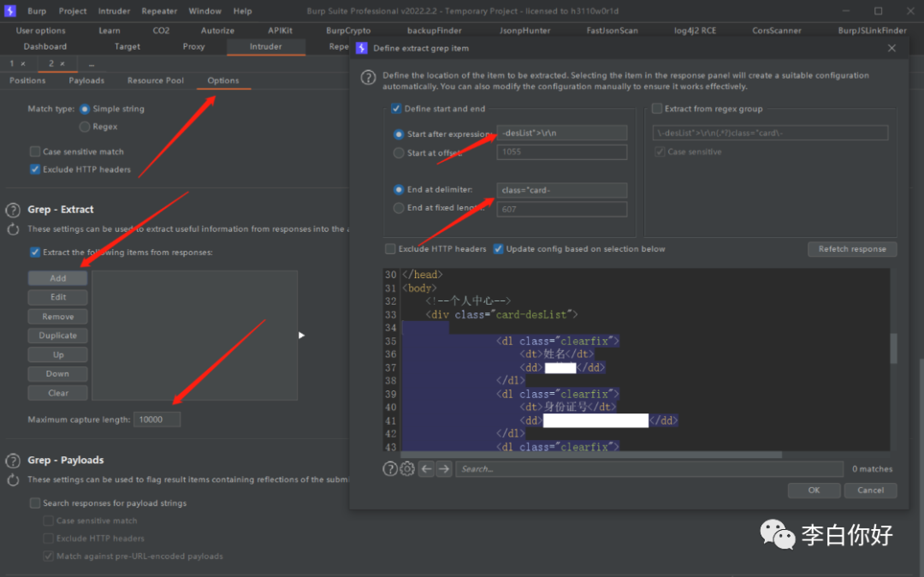Click help icon in Define extract grep item dialog
The width and height of the screenshot is (924, 577).
tap(368, 77)
